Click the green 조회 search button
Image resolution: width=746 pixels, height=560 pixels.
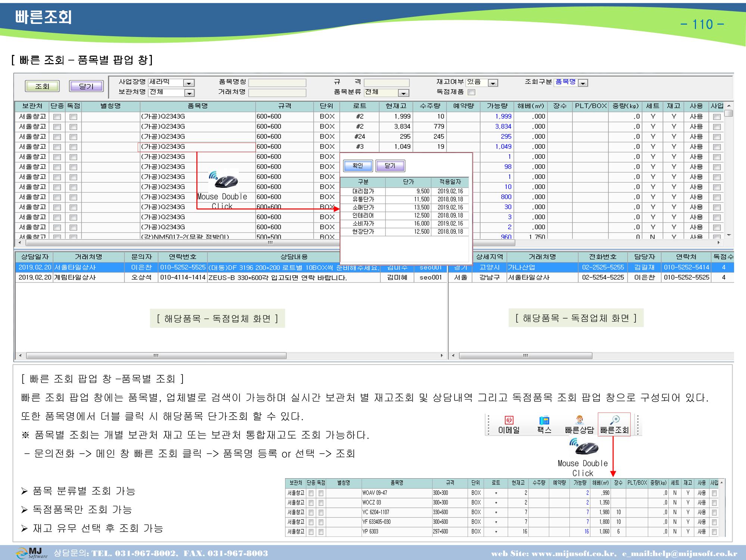click(42, 86)
